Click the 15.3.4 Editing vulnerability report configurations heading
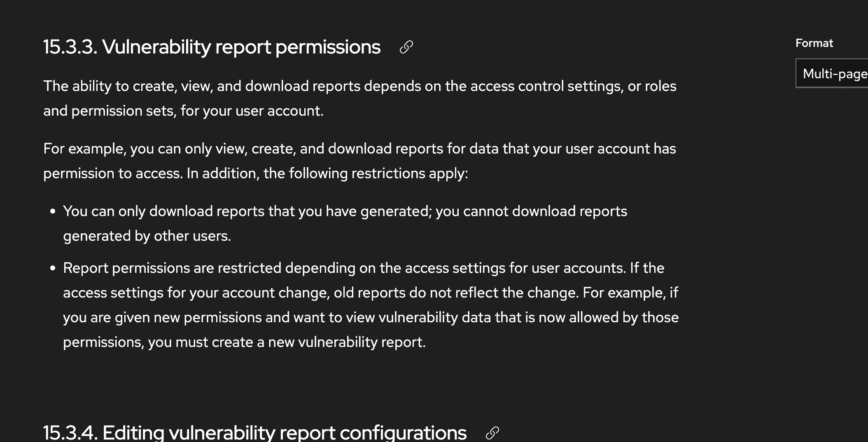Screen dimensions: 868x442 pos(254,433)
